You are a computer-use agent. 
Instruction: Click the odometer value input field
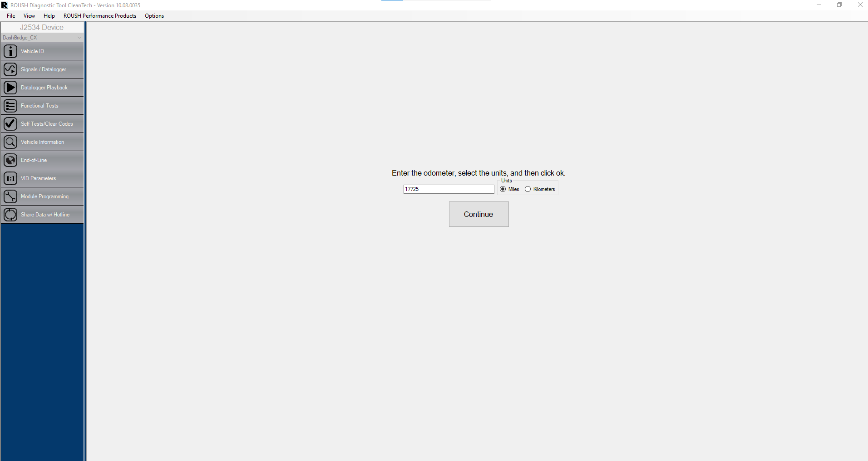click(x=449, y=189)
